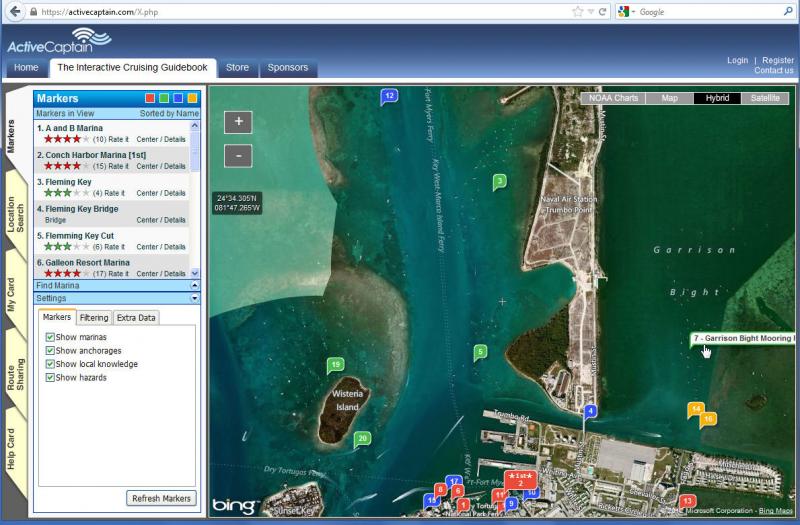
Task: Open the Route Sharing side tab
Action: pos(16,374)
